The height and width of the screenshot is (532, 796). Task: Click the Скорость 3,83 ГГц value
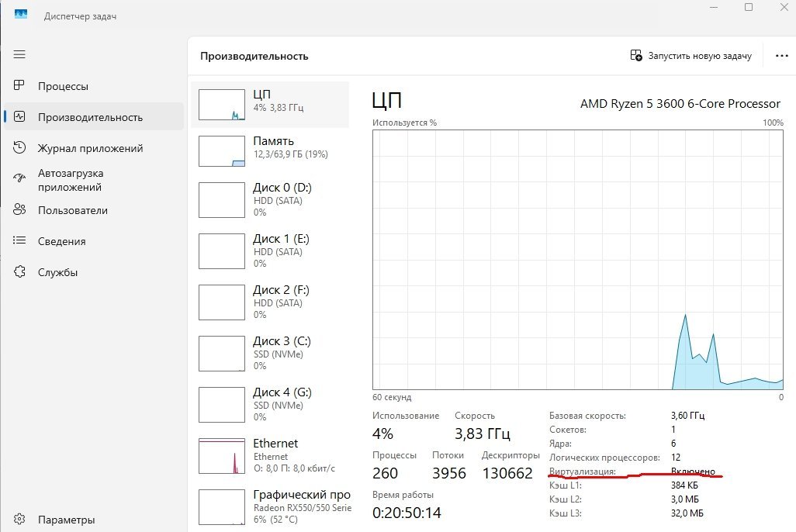483,434
